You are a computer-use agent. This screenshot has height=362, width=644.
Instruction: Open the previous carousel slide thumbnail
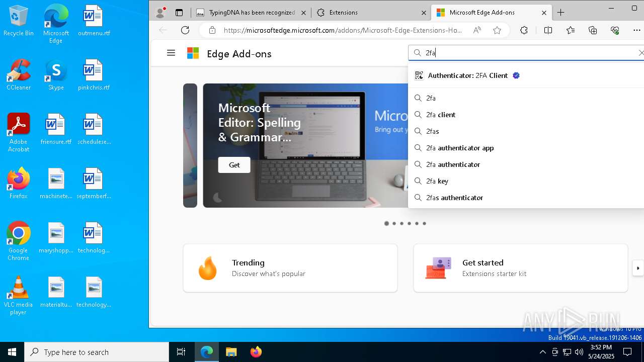click(x=190, y=145)
